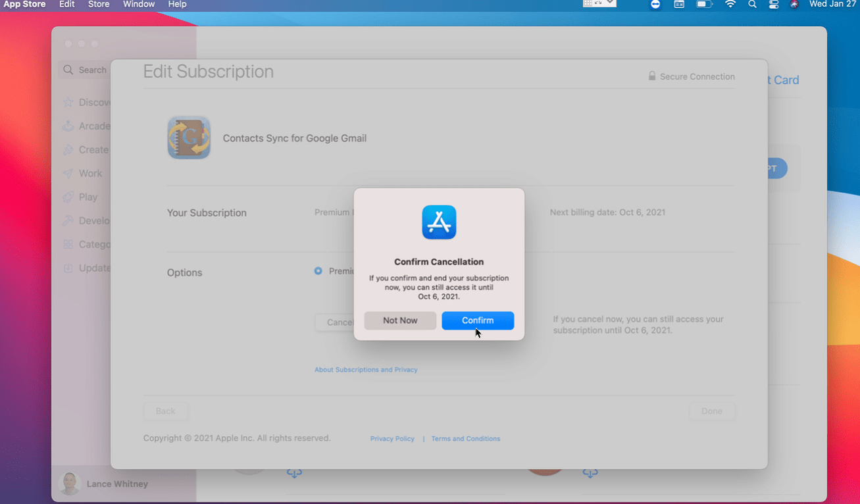
Task: Click the TeamViewer menu bar icon
Action: (x=655, y=5)
